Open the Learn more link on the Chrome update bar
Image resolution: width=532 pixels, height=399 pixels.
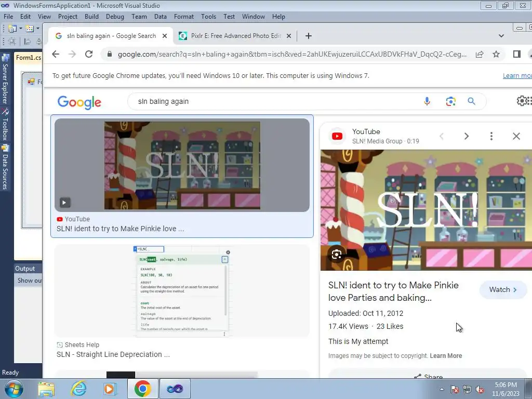[x=517, y=76]
